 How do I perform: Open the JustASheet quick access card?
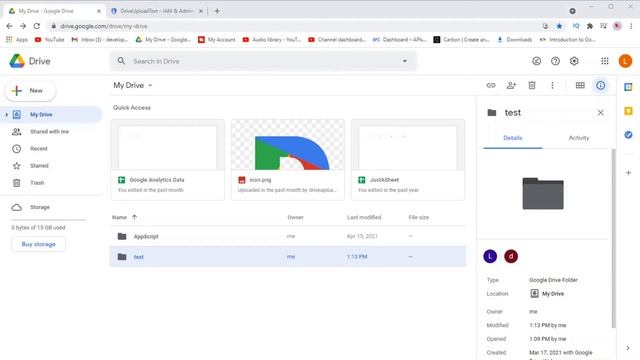(x=407, y=160)
